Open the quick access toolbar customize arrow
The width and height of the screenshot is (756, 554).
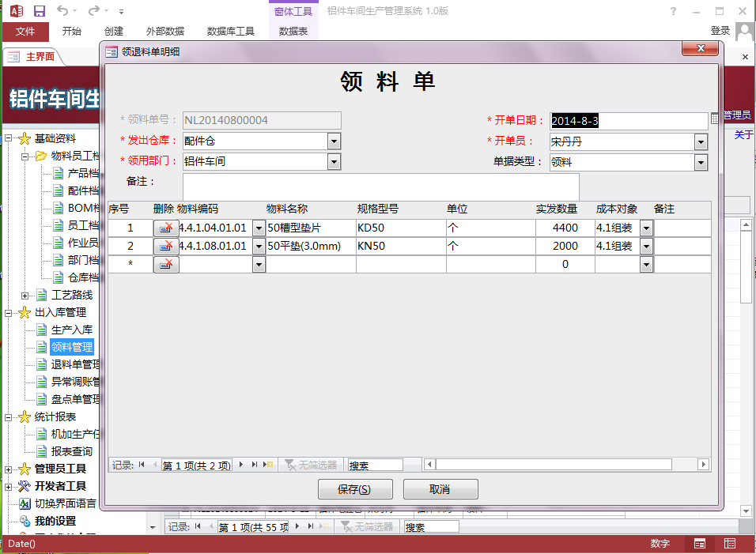pos(122,11)
